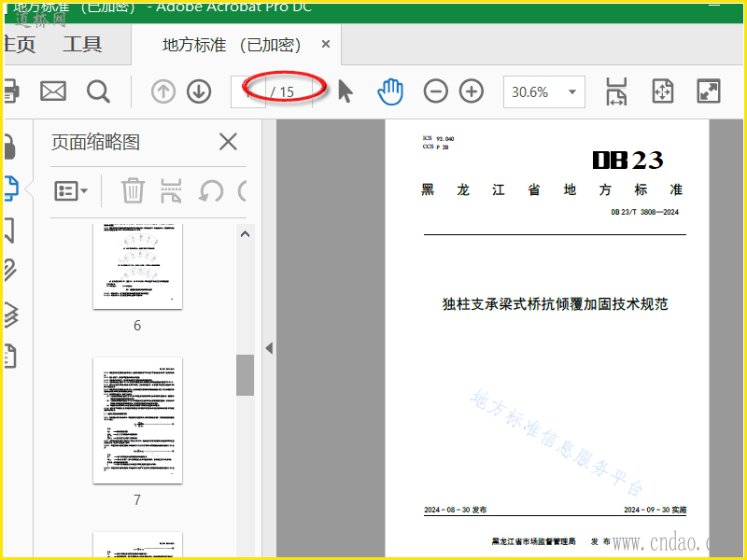Open attachments paperclip sidebar icon

click(10, 270)
